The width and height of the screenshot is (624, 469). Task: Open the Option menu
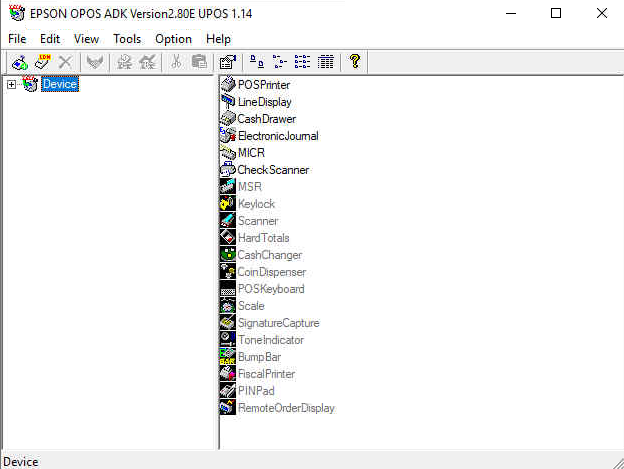click(x=174, y=39)
